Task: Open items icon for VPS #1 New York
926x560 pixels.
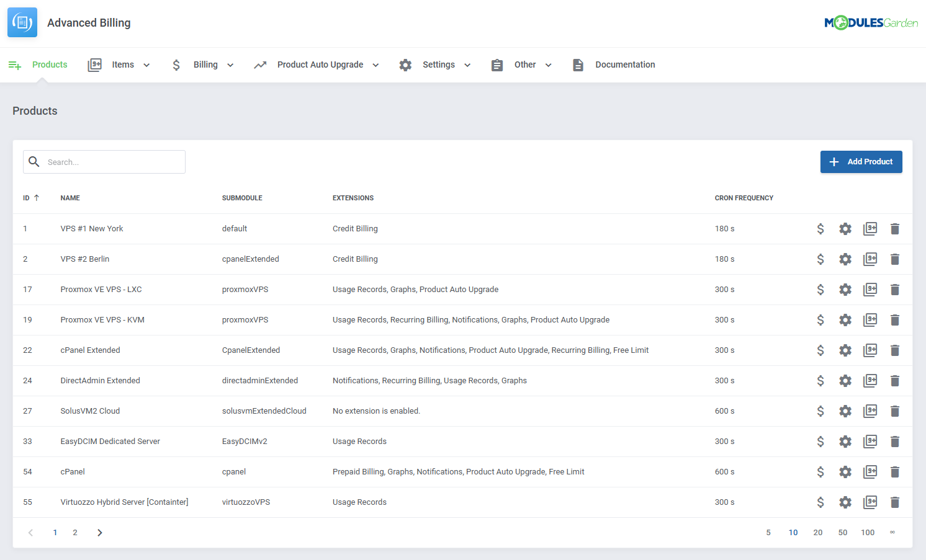Action: 870,229
